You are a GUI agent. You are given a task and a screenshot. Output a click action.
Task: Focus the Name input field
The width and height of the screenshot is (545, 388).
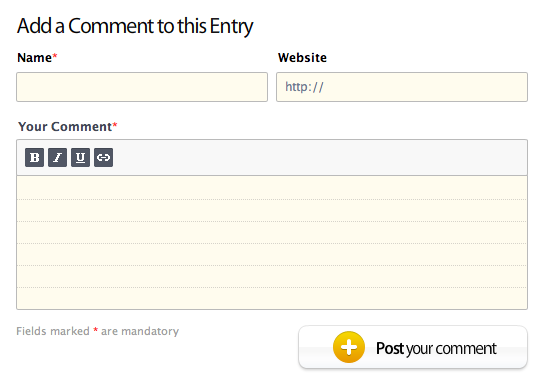(142, 87)
